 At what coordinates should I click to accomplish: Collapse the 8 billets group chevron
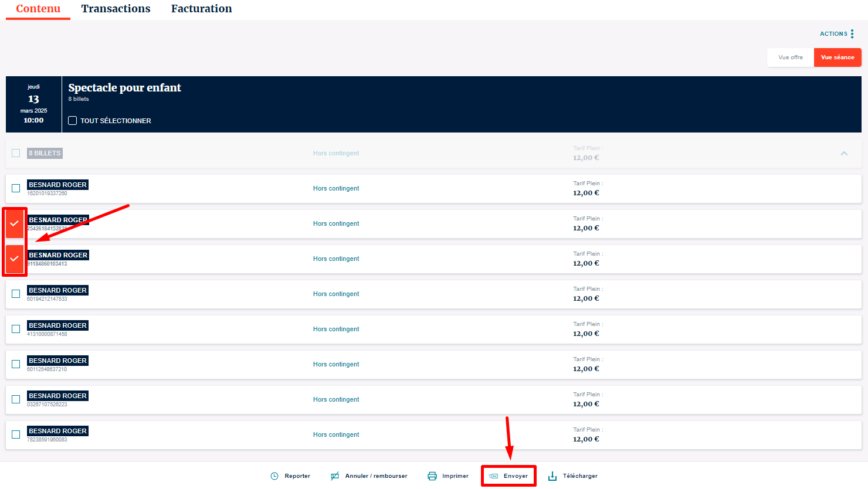tap(844, 154)
